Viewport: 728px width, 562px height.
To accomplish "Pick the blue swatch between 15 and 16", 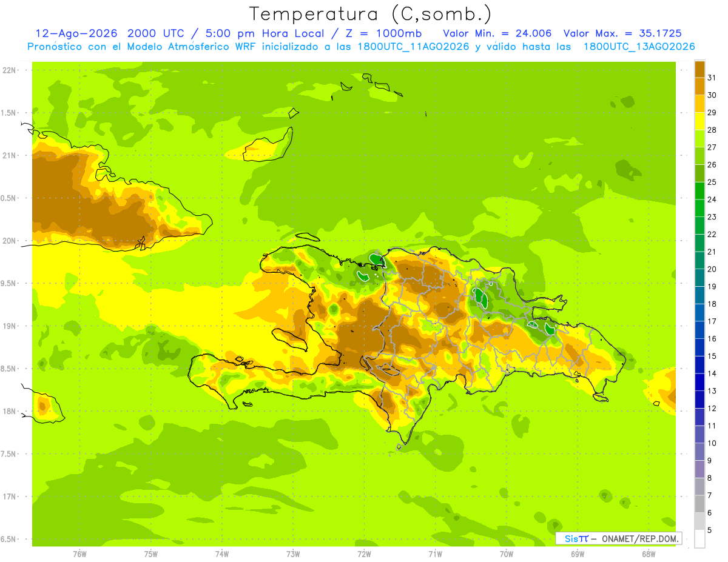I will [x=699, y=347].
